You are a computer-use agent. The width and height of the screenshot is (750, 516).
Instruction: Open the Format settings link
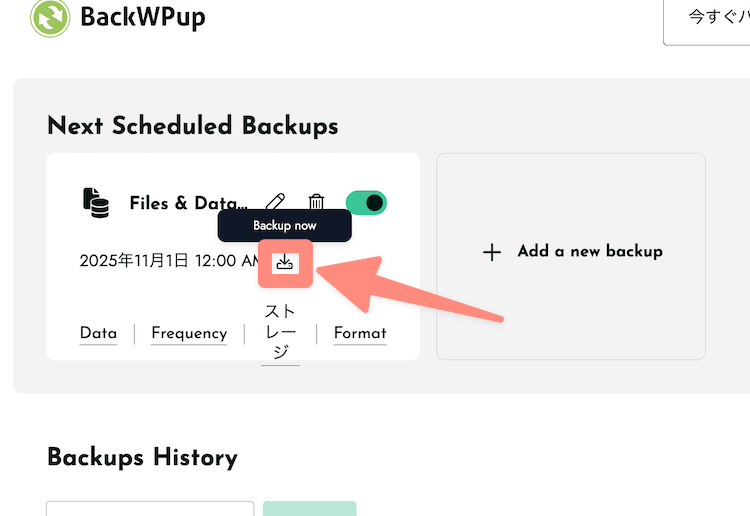[x=360, y=333]
